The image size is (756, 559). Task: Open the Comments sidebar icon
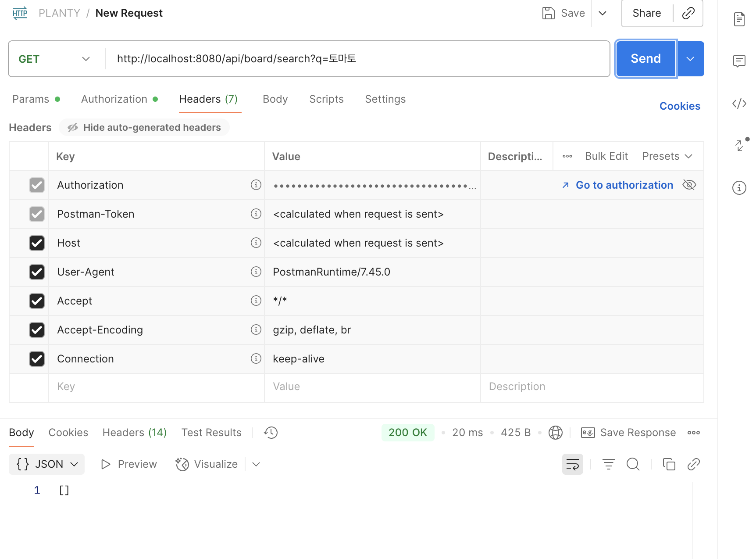[739, 61]
